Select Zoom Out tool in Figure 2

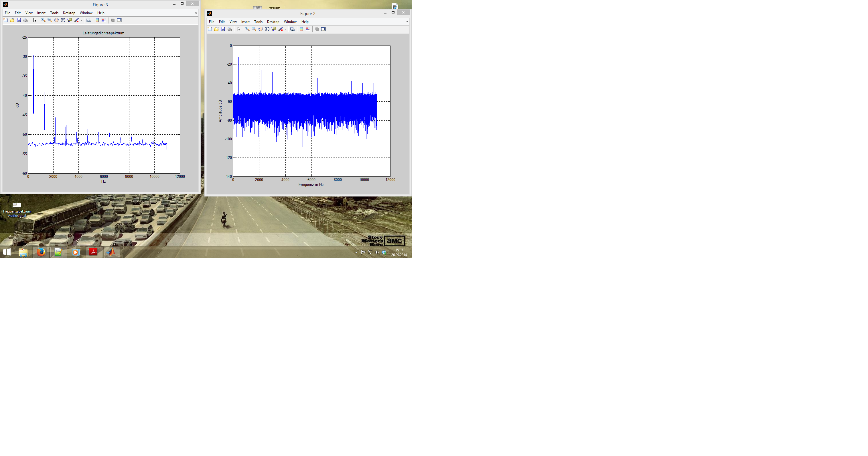(254, 29)
